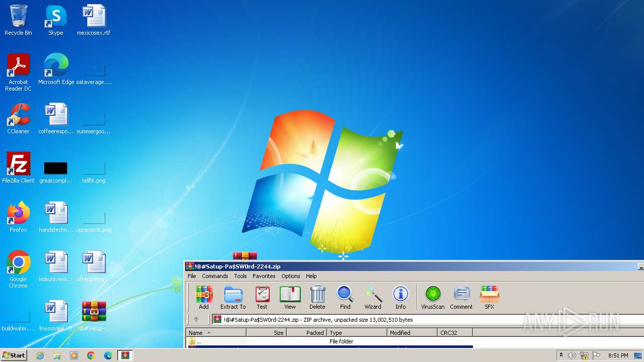Open the Windows Start menu
This screenshot has width=644, height=362.
point(14,355)
